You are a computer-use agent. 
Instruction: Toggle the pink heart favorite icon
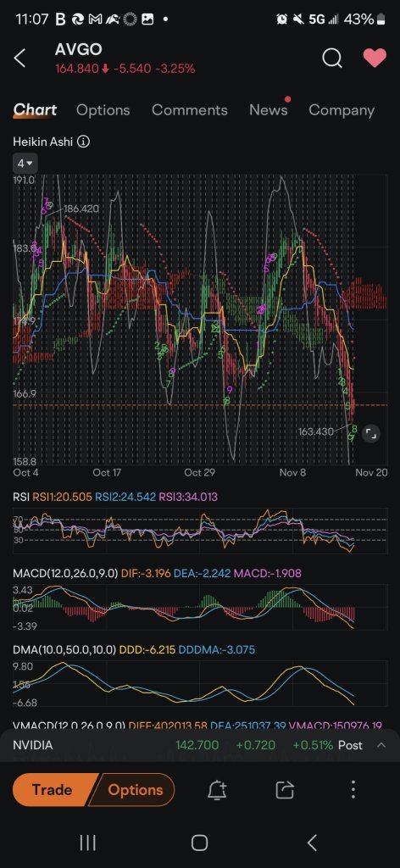pos(375,58)
